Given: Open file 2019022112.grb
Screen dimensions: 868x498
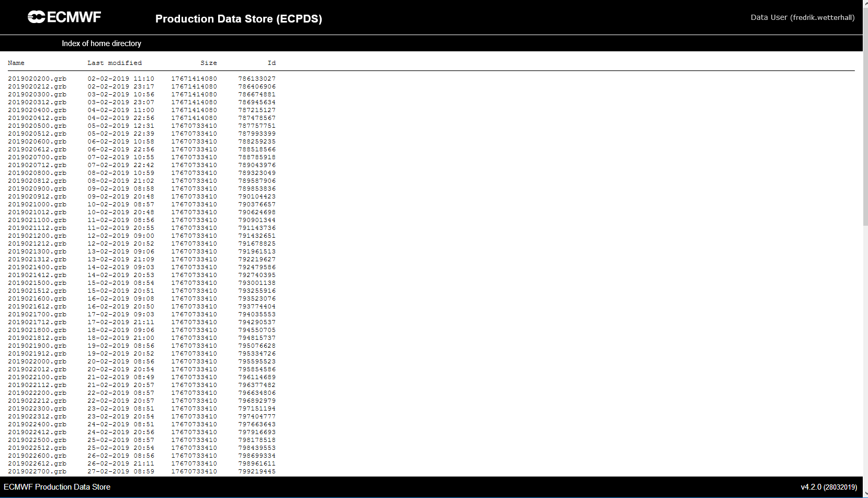Looking at the screenshot, I should click(37, 385).
